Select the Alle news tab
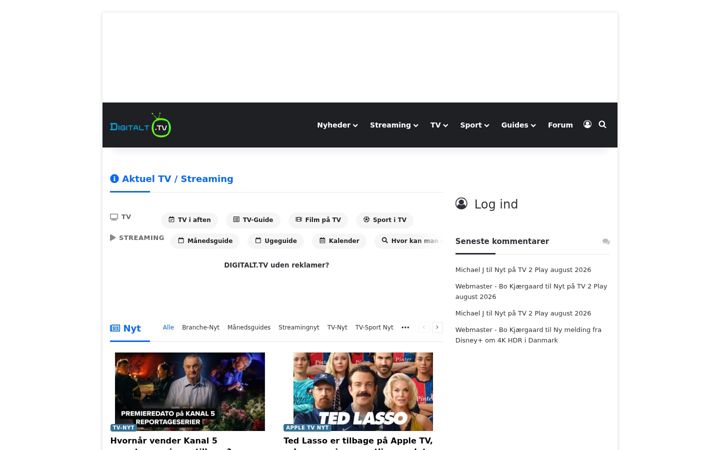The image size is (720, 450). [169, 327]
